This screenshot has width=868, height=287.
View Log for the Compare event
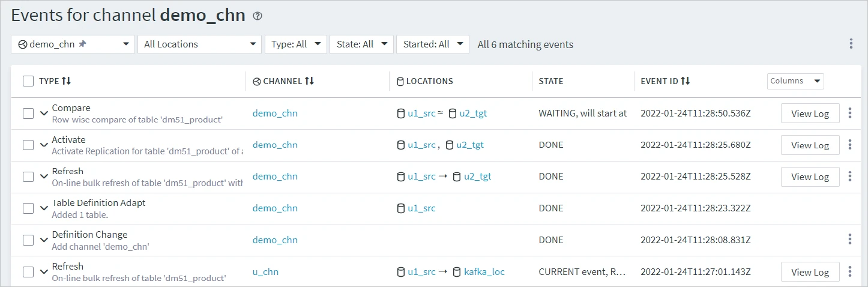pos(810,113)
